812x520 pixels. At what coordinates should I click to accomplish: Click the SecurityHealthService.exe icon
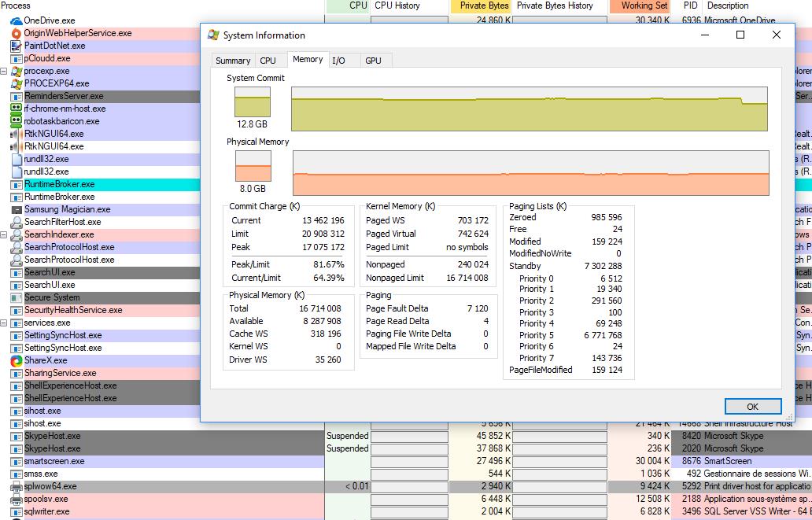click(x=17, y=310)
